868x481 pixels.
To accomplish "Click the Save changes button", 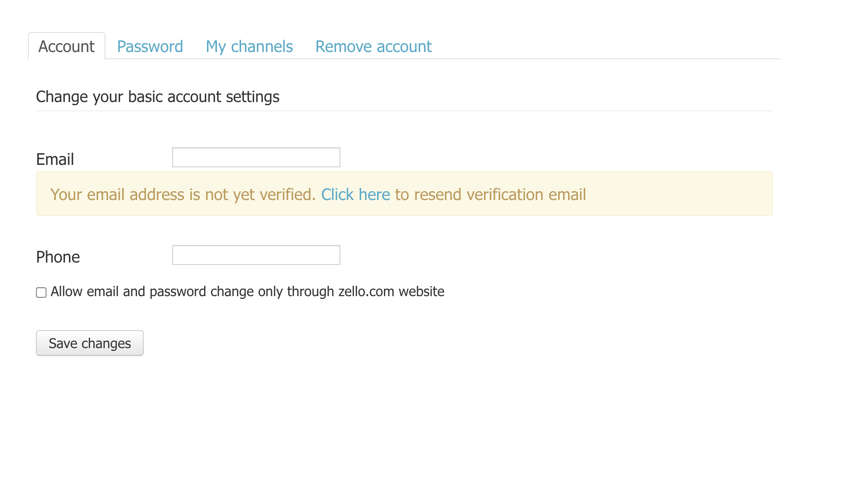I will [x=90, y=343].
